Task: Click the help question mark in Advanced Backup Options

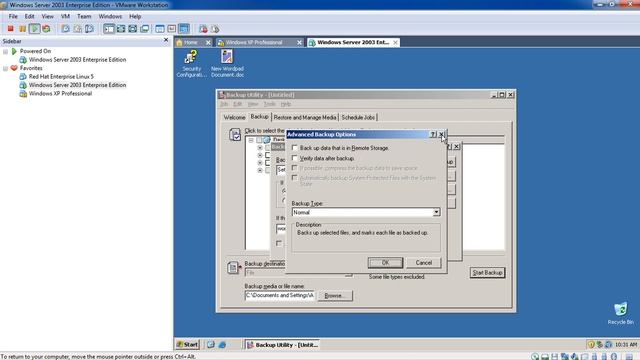Action: coord(433,134)
